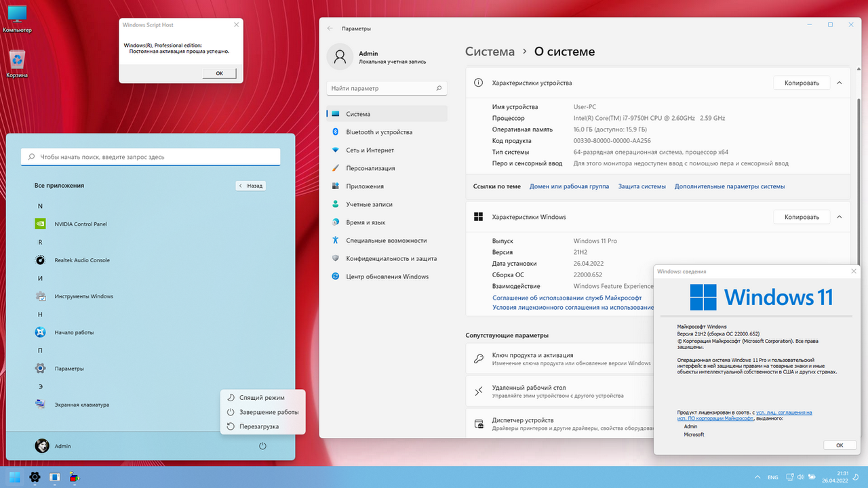The width and height of the screenshot is (868, 488).
Task: Select Система in Settings sidebar
Action: (387, 114)
